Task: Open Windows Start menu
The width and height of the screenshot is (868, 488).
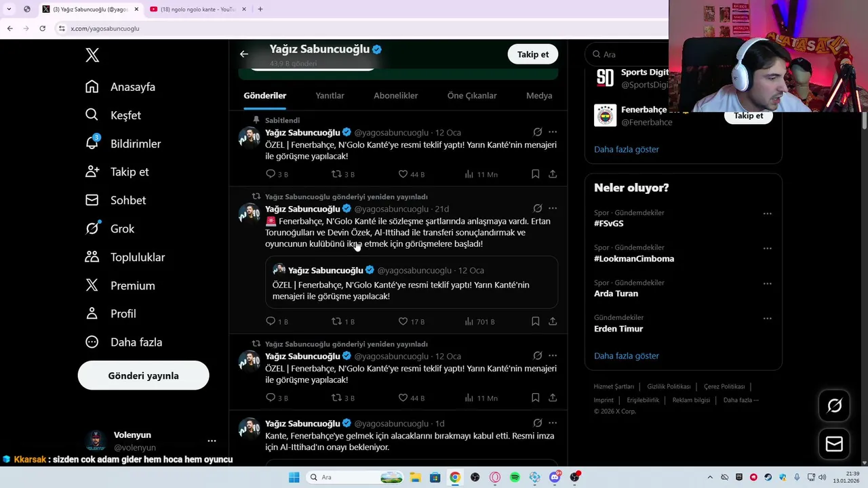Action: pyautogui.click(x=294, y=477)
